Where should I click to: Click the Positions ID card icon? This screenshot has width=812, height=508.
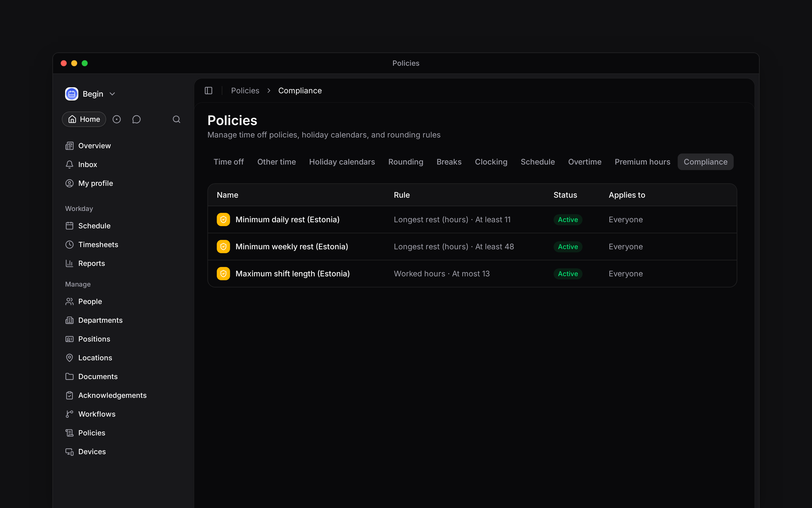[70, 339]
